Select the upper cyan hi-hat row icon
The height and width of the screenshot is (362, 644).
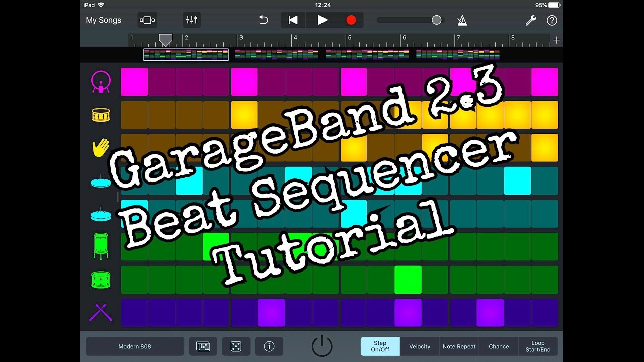coord(101,182)
